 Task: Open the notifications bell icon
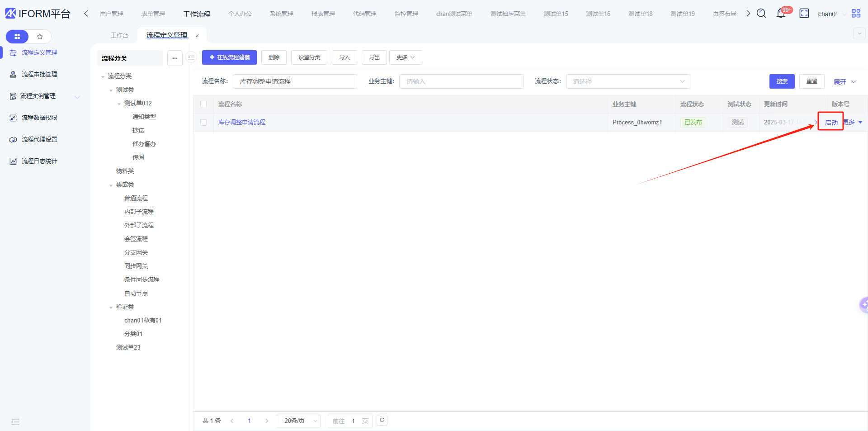click(x=781, y=14)
